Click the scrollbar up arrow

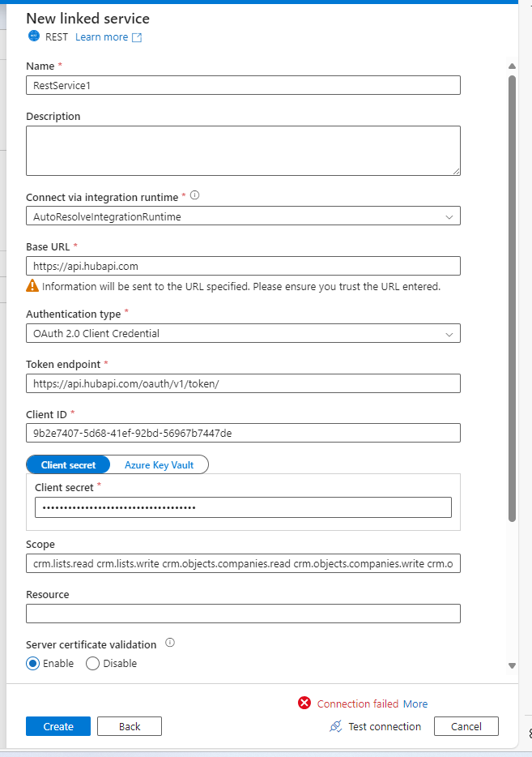pos(513,66)
